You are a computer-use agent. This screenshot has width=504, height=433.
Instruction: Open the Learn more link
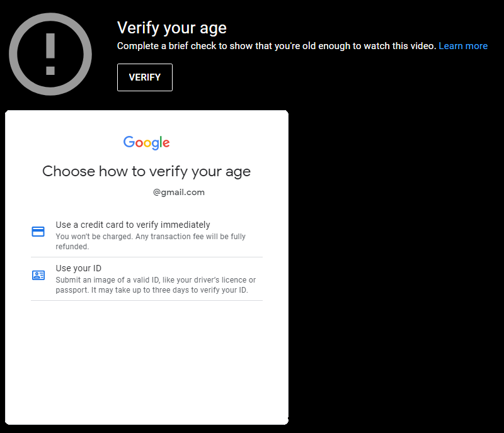463,46
